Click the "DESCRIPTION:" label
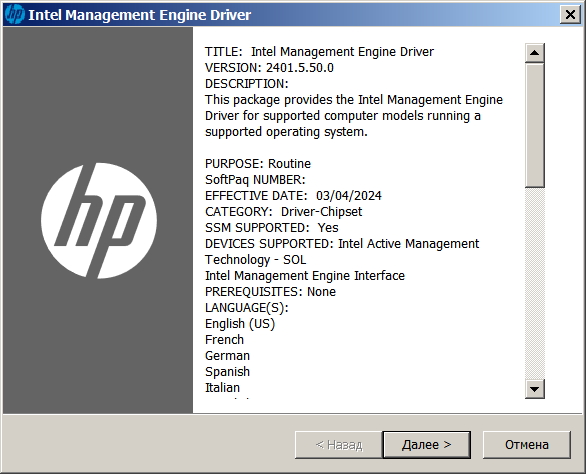586x474 pixels. pyautogui.click(x=247, y=84)
